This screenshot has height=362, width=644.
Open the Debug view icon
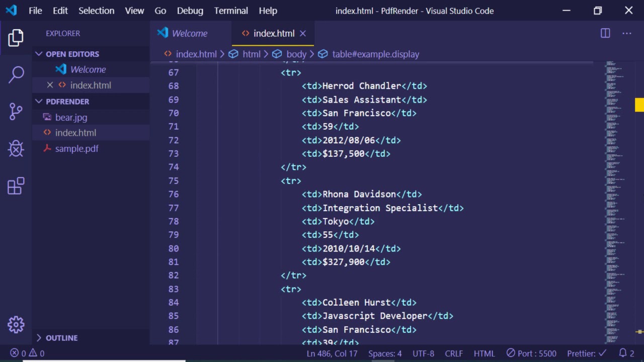(x=16, y=148)
